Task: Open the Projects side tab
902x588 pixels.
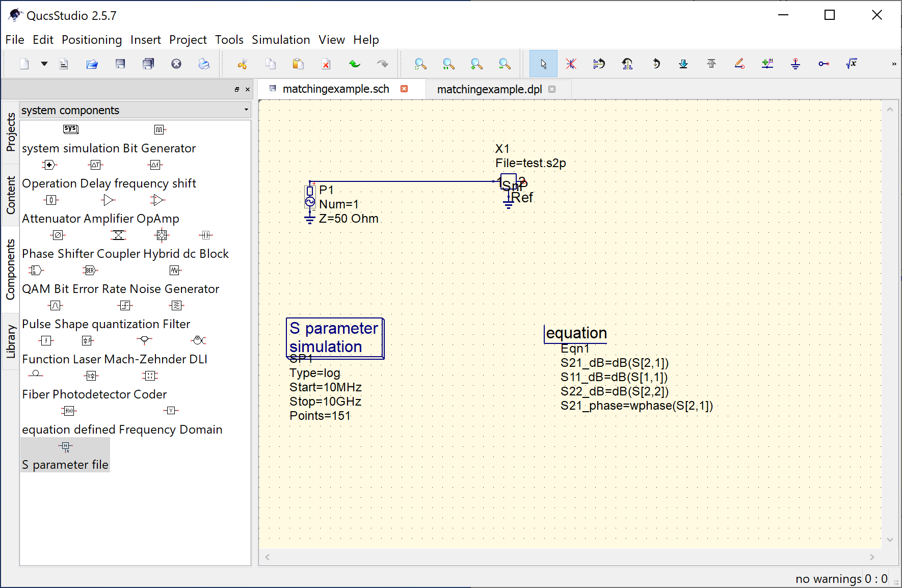Action: coord(11,132)
